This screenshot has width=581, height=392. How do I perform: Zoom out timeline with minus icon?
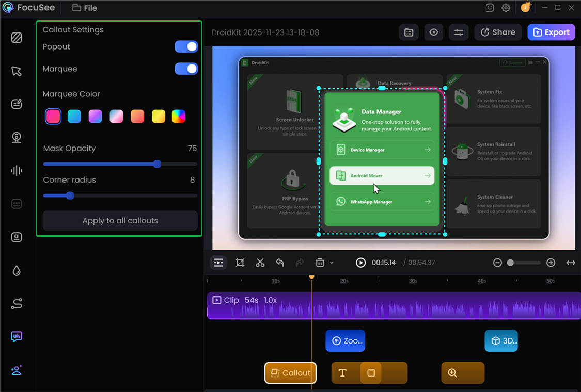coord(498,263)
